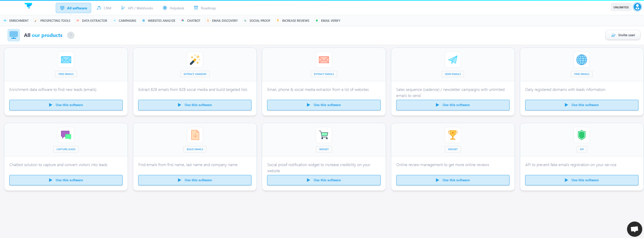The image size is (644, 238).
Task: Select the Enrichment category
Action: coord(16,21)
